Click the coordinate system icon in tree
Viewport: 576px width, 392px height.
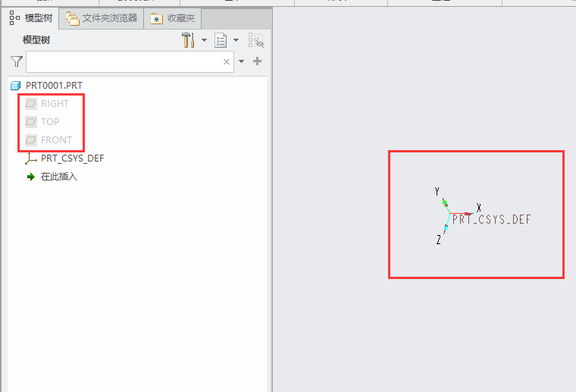point(31,158)
